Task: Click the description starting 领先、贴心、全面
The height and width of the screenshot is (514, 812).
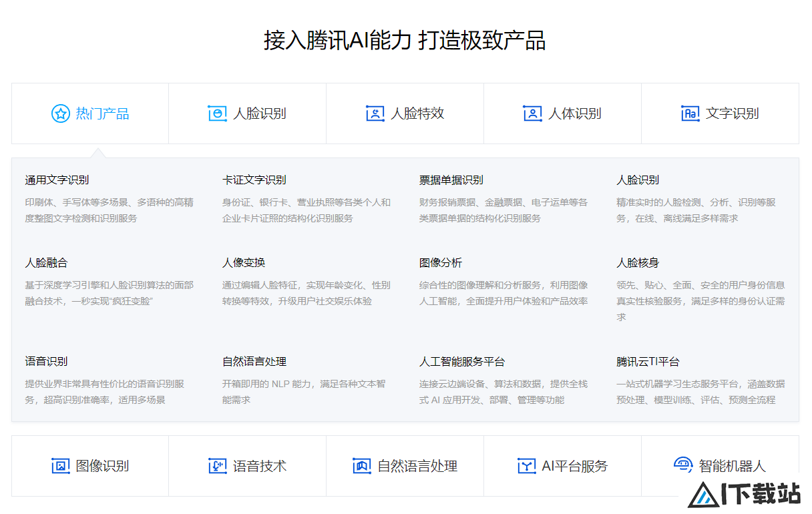Action: click(x=700, y=301)
